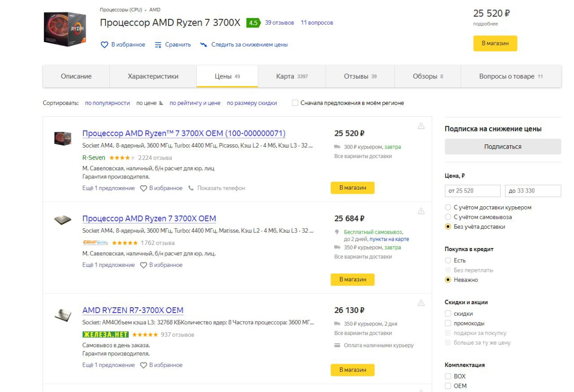Viewport: 574px width, 392px height.
Task: Click the star rating of R-Seven shop
Action: [x=122, y=158]
